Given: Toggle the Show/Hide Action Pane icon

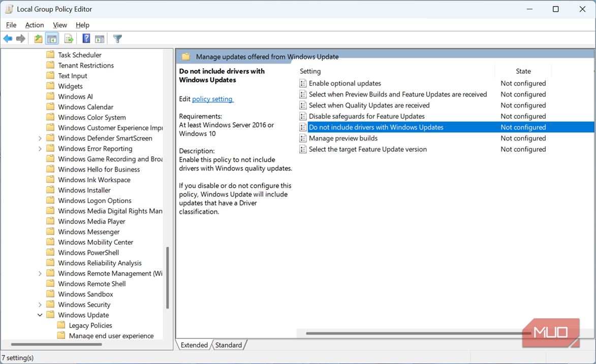Looking at the screenshot, I should coord(100,39).
